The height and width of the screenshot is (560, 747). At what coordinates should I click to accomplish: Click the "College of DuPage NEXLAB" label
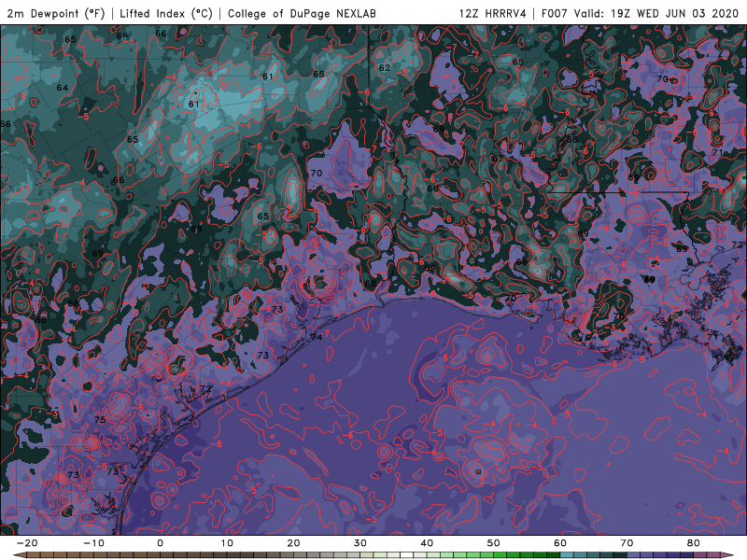pos(302,13)
